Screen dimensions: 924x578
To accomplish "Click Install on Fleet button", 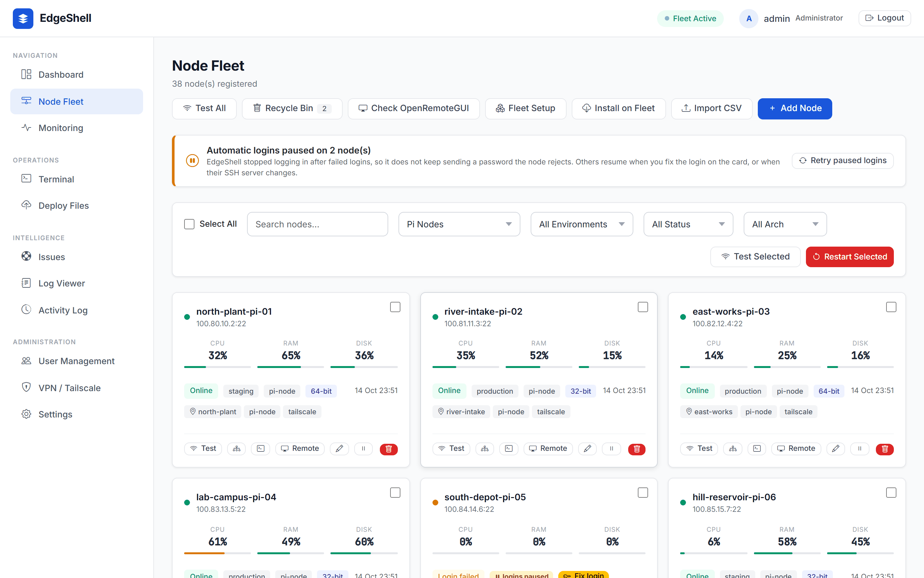I will [619, 109].
